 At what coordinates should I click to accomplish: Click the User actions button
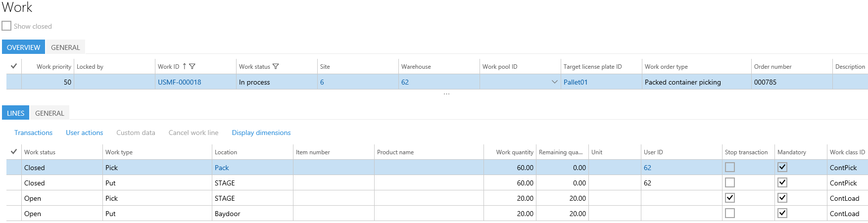[x=84, y=133]
